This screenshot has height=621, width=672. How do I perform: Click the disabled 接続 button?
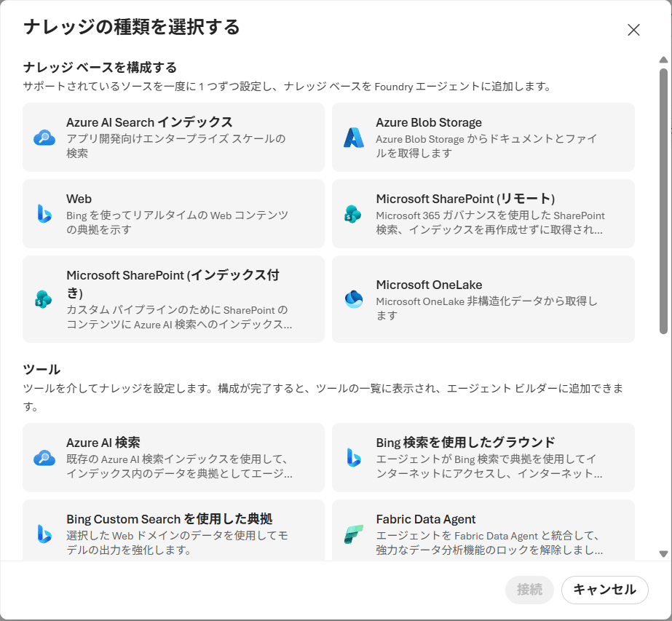[x=530, y=590]
